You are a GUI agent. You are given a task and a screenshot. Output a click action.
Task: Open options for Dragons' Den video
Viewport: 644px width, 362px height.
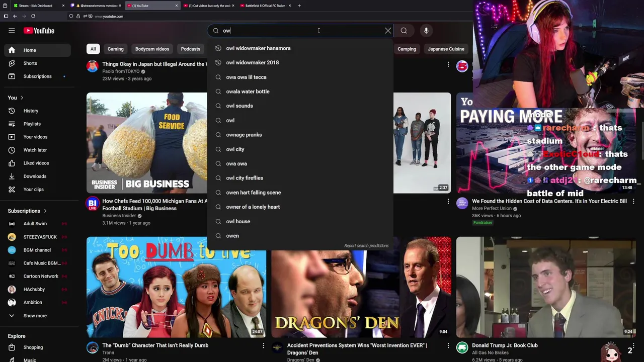448,345
